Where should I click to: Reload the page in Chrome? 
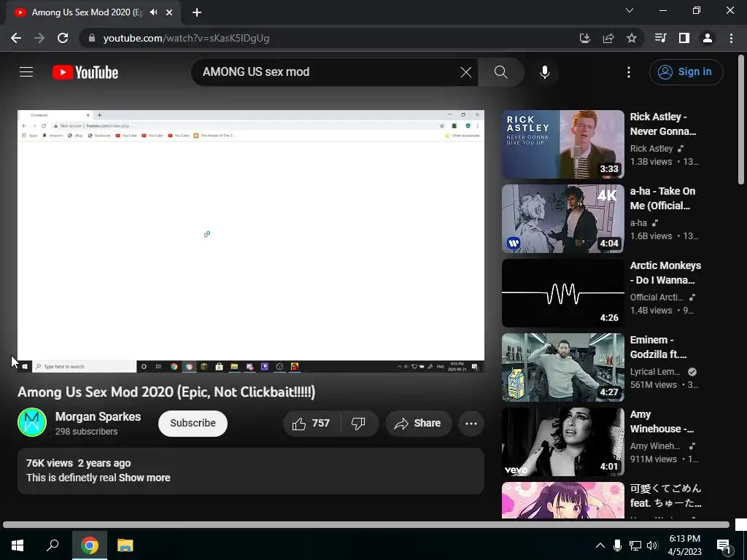click(63, 38)
